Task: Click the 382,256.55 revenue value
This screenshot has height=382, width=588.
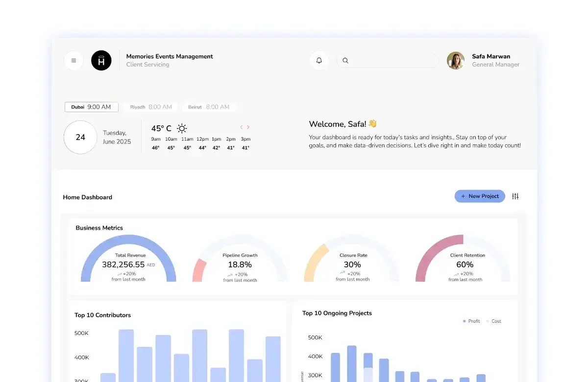Action: pos(123,264)
